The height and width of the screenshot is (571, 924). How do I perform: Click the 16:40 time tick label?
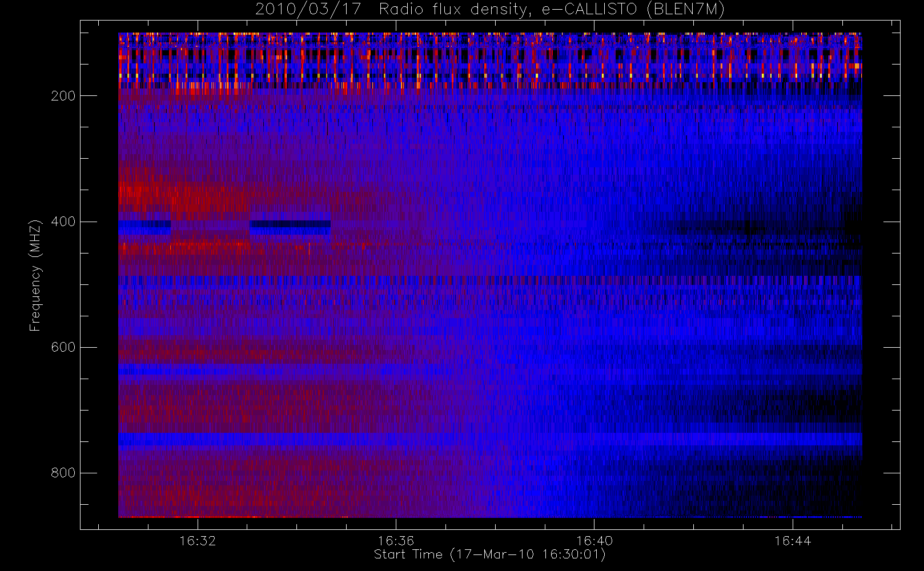coord(594,541)
